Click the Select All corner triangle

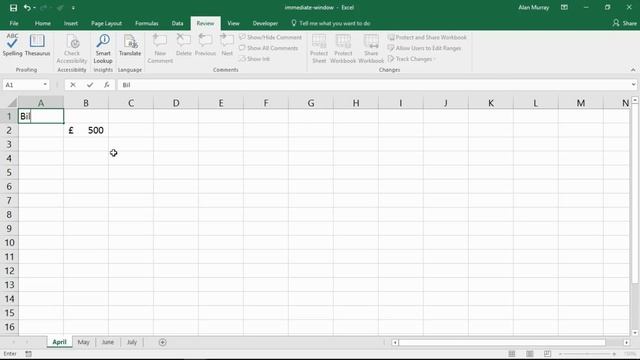click(x=12, y=102)
